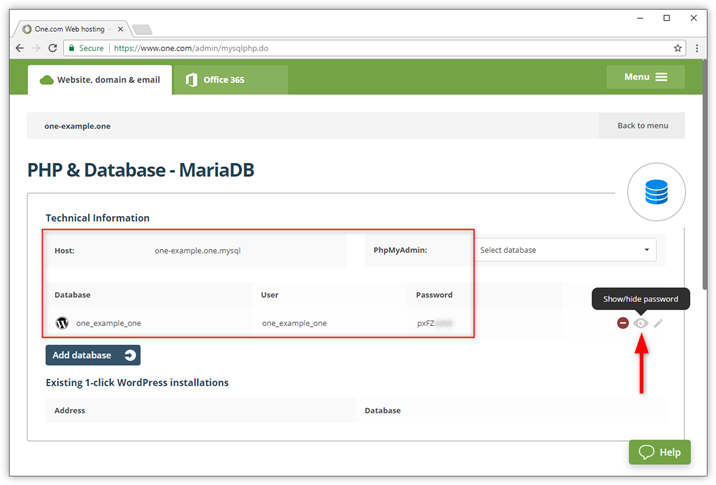
Task: Click database name one_example_one
Action: (108, 323)
